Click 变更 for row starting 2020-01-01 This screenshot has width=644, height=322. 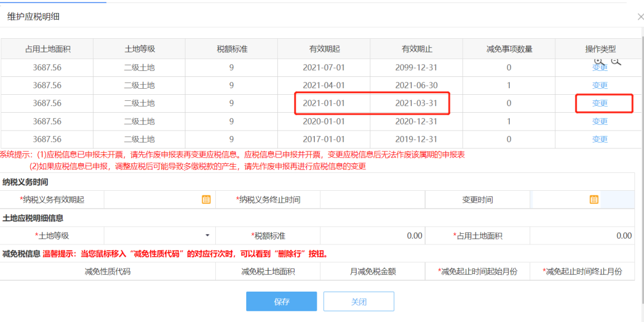[x=600, y=121]
